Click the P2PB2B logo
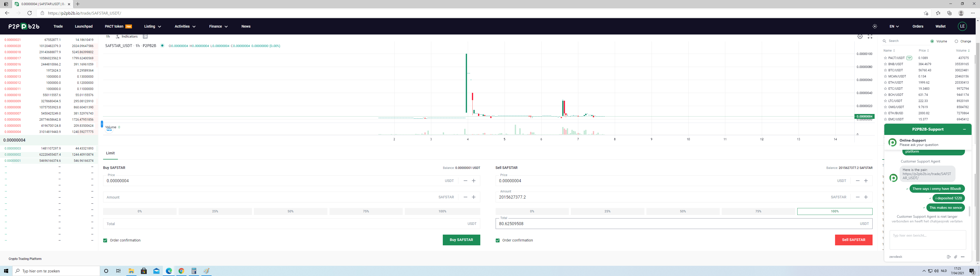Viewport: 980px width, 276px height. 24,26
